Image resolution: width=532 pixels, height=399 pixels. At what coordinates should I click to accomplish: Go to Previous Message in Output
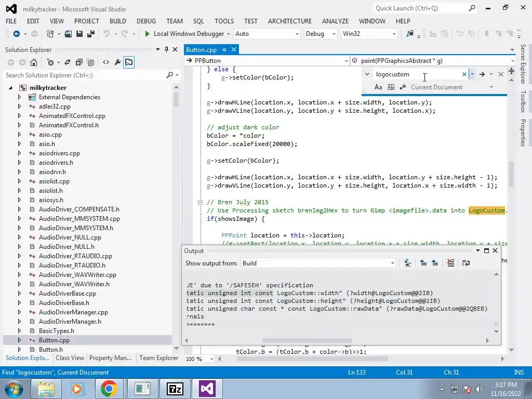pos(423,263)
